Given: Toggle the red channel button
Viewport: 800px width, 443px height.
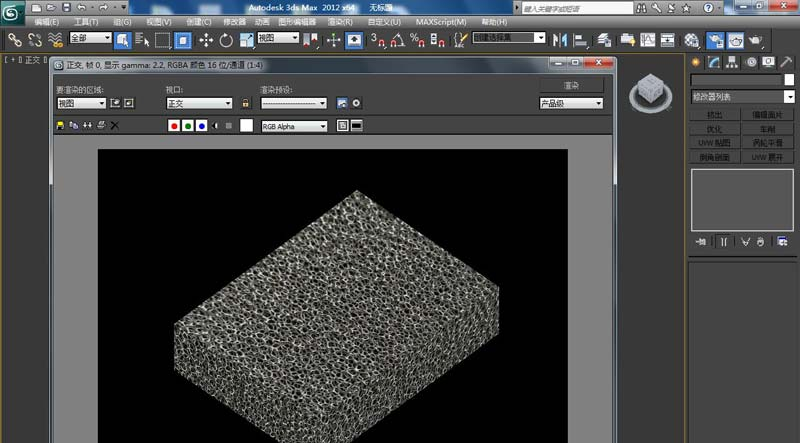Looking at the screenshot, I should [x=174, y=126].
